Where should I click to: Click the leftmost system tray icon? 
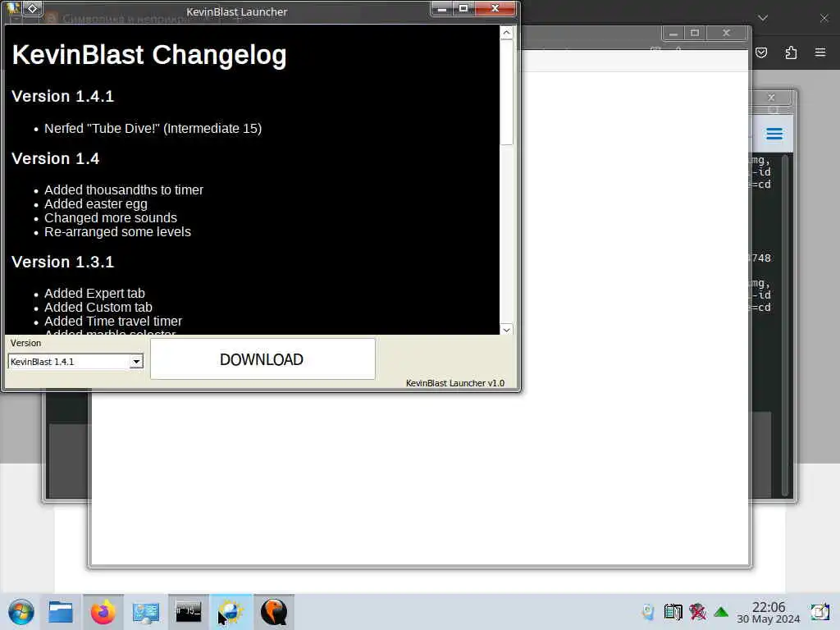point(648,612)
